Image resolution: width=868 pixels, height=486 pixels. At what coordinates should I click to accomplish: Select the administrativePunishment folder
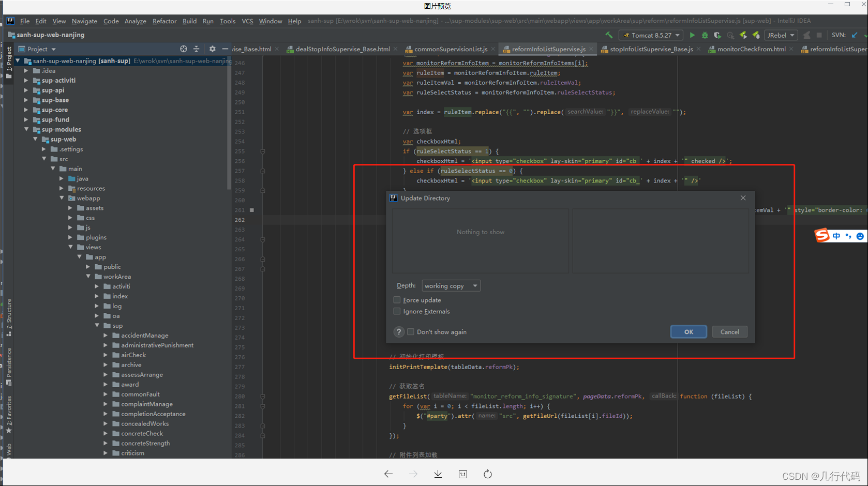click(x=157, y=345)
